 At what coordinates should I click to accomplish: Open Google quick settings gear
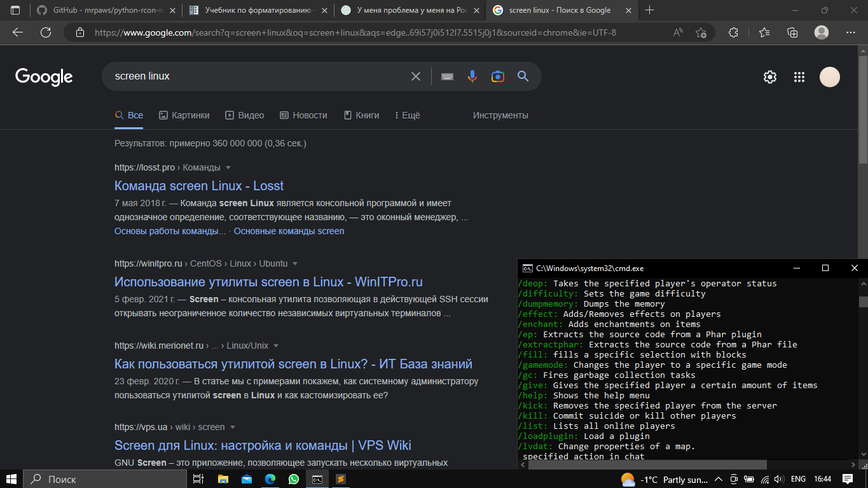[x=770, y=77]
